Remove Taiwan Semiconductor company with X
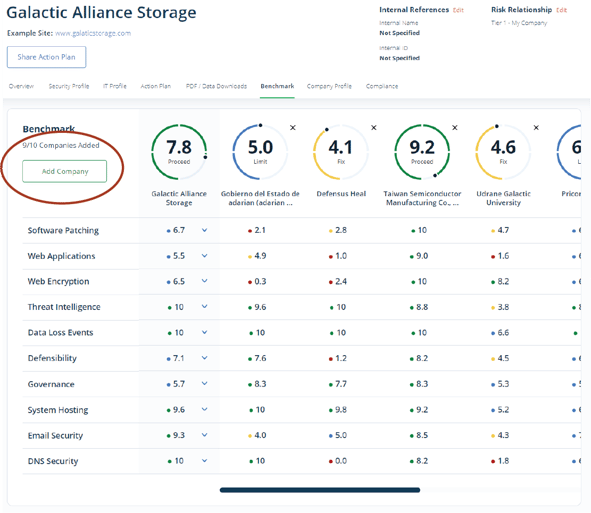Image resolution: width=591 pixels, height=513 pixels. (455, 128)
